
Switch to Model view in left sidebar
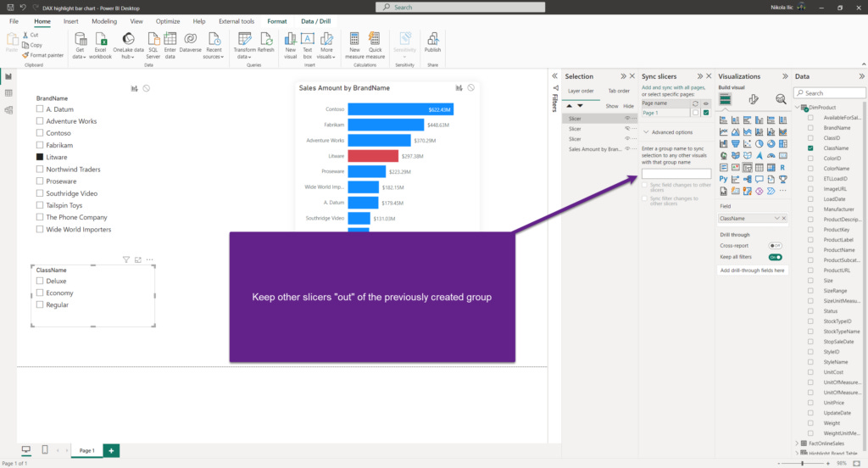tap(8, 109)
